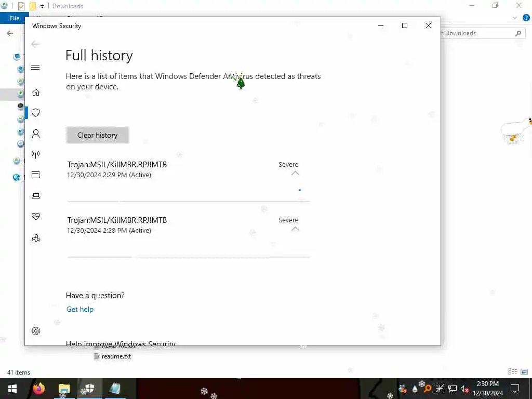Open the Windows Security hamburger navigation menu
This screenshot has height=399, width=532.
[x=36, y=67]
